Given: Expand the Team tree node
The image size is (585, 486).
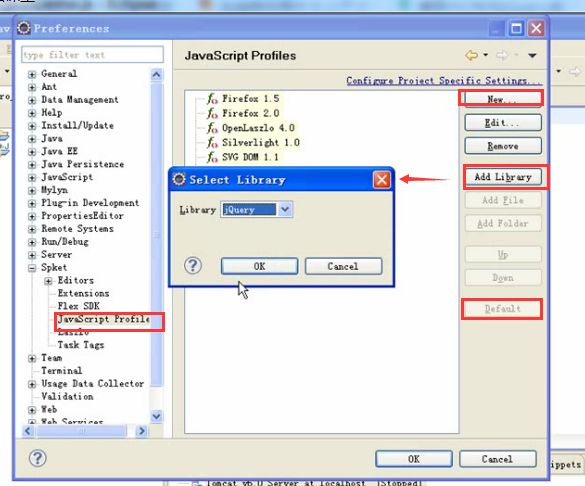Looking at the screenshot, I should (x=32, y=358).
